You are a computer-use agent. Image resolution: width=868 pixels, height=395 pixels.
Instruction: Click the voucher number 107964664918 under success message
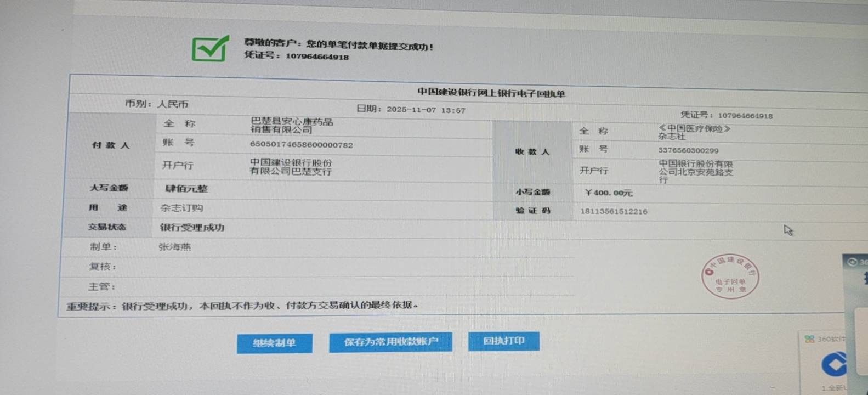coord(317,57)
